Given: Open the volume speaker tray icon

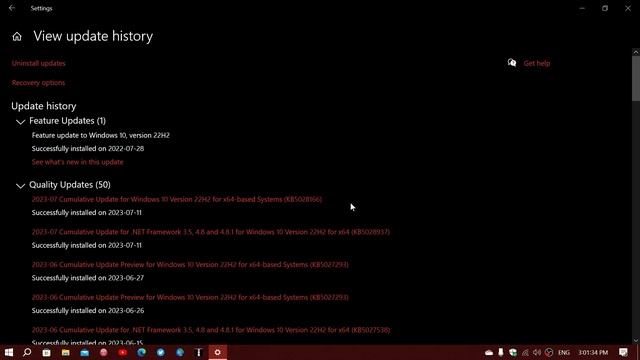Looking at the screenshot, I should (537, 352).
